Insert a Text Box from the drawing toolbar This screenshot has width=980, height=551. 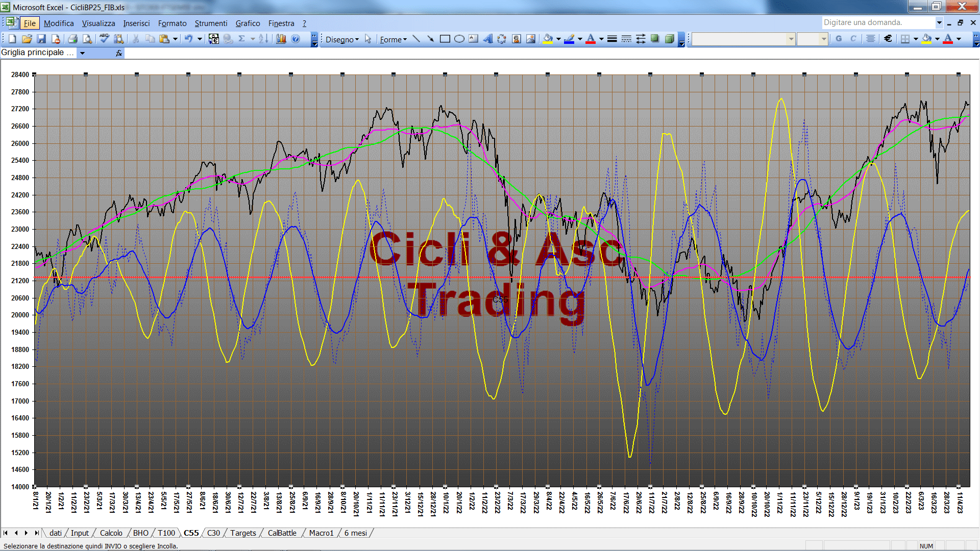pos(474,39)
